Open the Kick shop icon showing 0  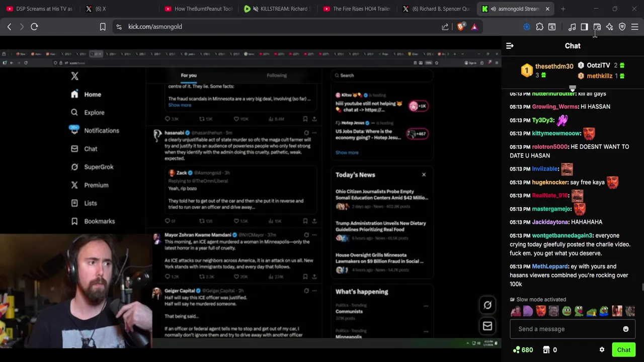tap(550, 350)
